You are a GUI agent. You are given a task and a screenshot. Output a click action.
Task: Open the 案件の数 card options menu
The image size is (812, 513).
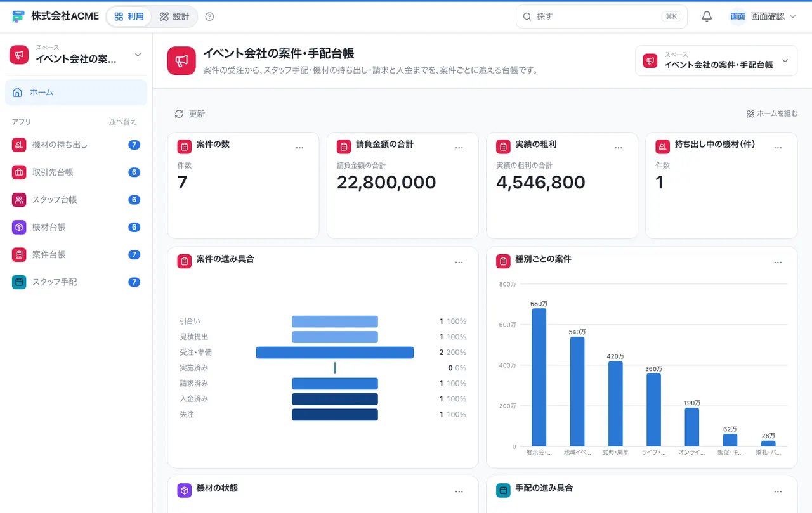point(300,148)
